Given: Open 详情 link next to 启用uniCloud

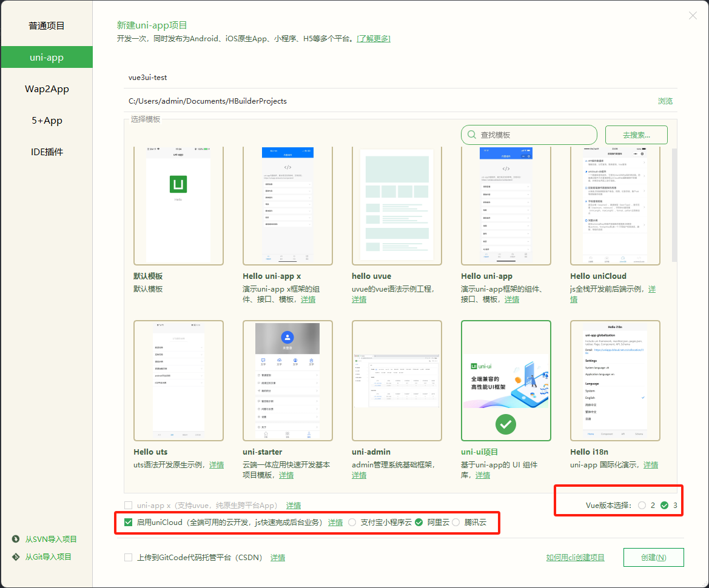Looking at the screenshot, I should tap(335, 522).
